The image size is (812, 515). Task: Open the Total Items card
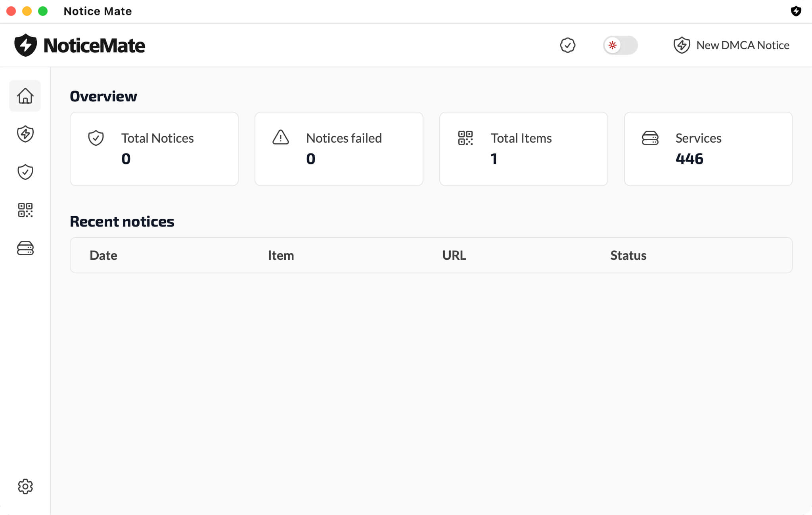click(523, 149)
